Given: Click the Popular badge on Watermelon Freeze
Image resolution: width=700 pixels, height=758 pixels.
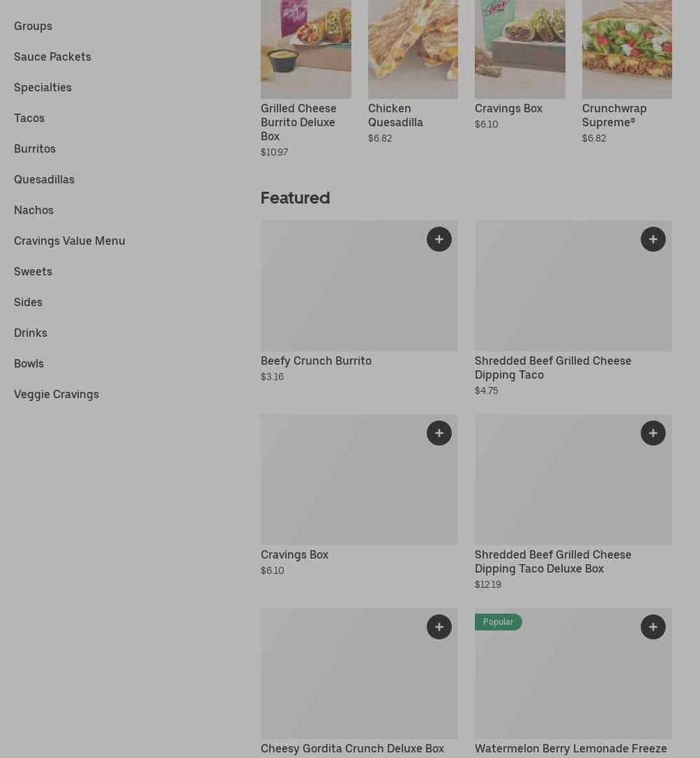Looking at the screenshot, I should pyautogui.click(x=498, y=622).
